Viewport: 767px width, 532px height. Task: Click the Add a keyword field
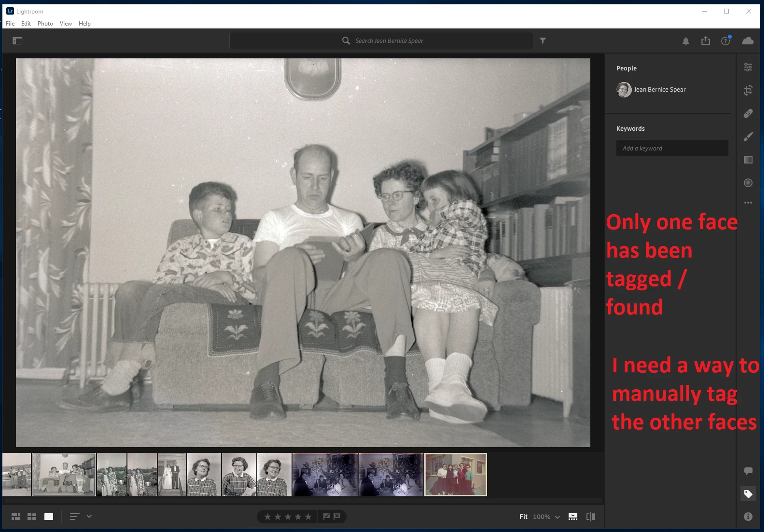[672, 148]
